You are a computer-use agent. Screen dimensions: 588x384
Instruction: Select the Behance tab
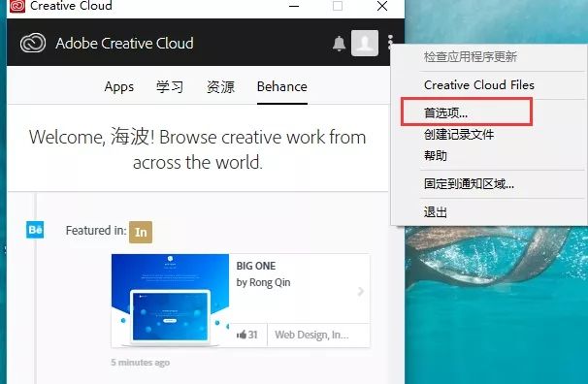click(282, 87)
